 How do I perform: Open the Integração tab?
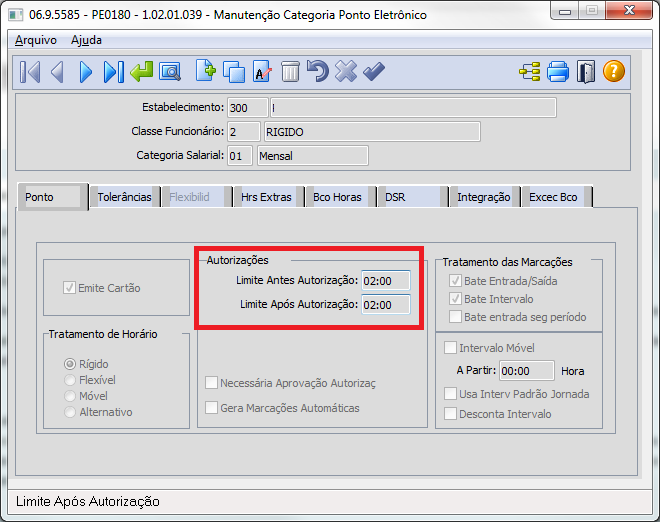point(484,197)
